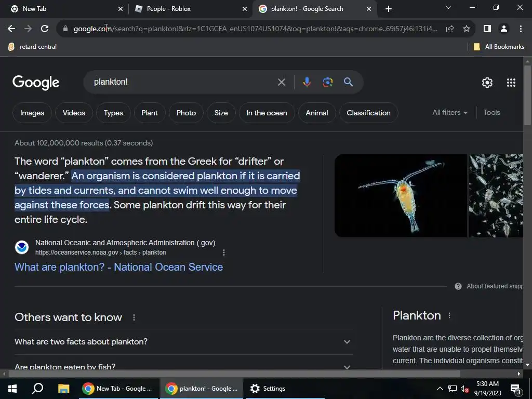Click the address bar URL
This screenshot has width=532, height=399.
255,29
